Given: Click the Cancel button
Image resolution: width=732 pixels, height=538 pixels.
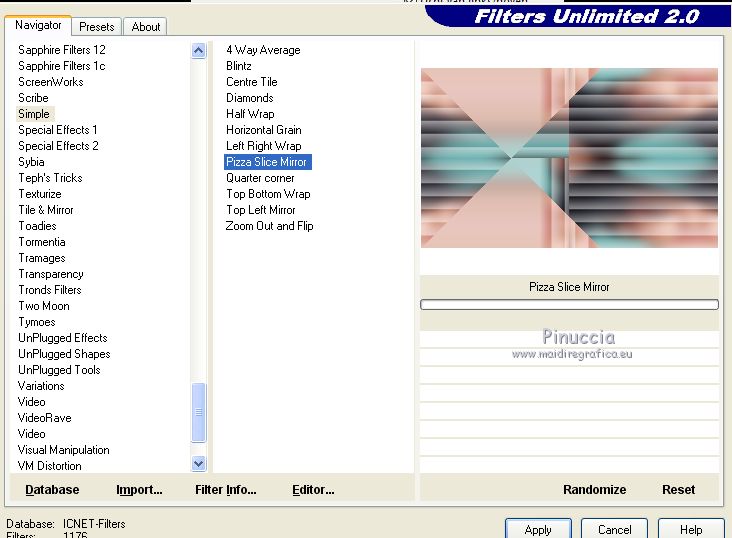Looking at the screenshot, I should click(x=614, y=530).
